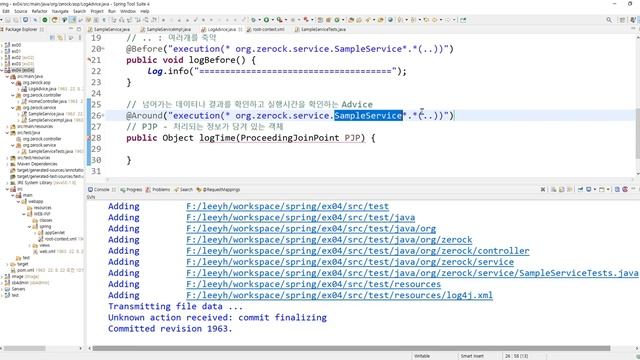Open the ex04/src/test/java/org/zerock/controller console link
The image size is (640, 360).
coord(358,251)
